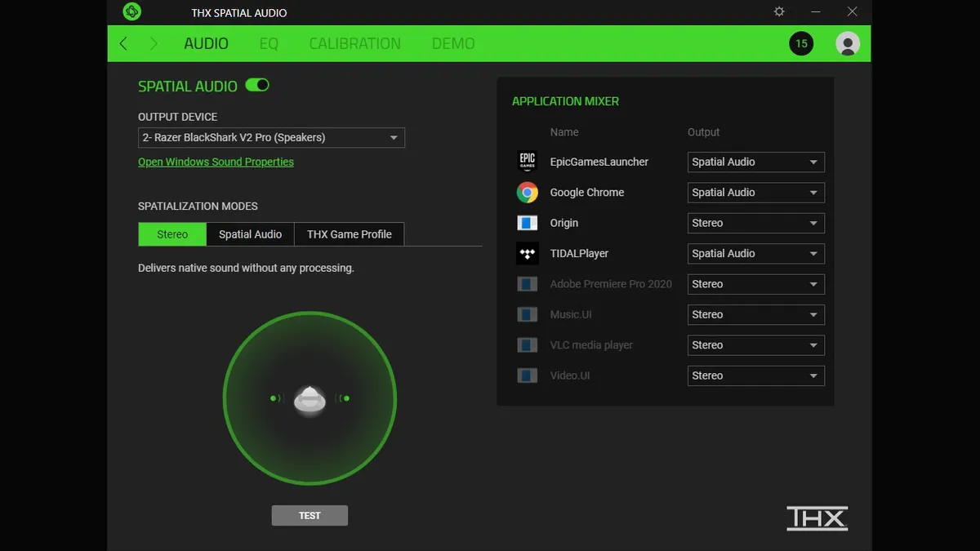Go back with the left arrow icon
980x551 pixels.
click(x=123, y=44)
